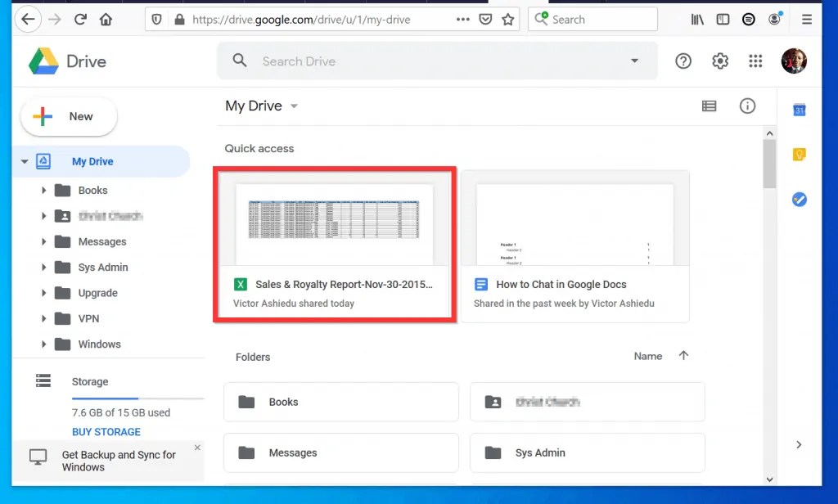Viewport: 838px width, 504px height.
Task: Toggle the Firefox sidebar icon
Action: coord(723,18)
